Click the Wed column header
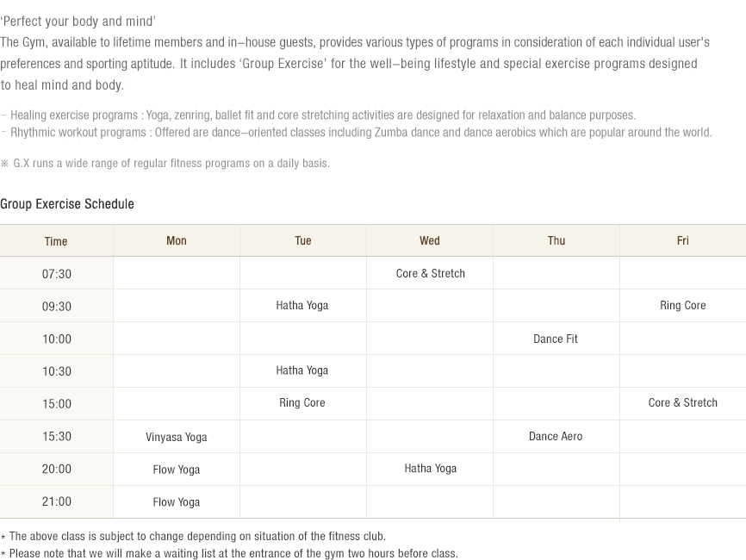This screenshot has height=560, width=746. tap(430, 240)
